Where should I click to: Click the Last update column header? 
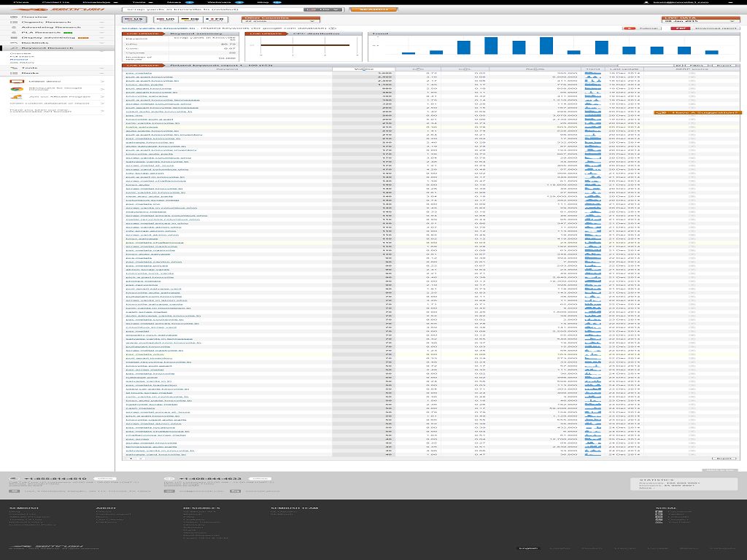(x=624, y=69)
